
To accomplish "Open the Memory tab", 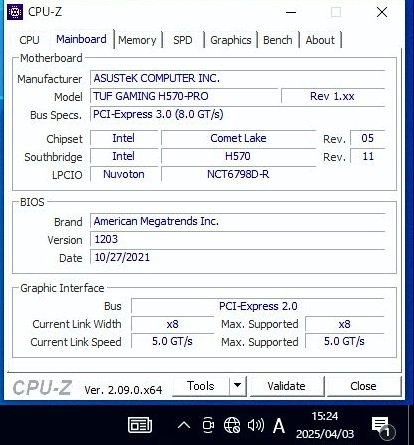I will pyautogui.click(x=137, y=40).
